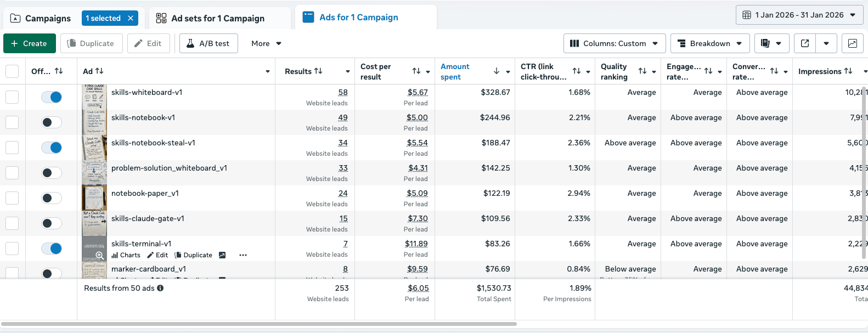Turn on problem-solution_whiteboard_v1 ad

52,173
